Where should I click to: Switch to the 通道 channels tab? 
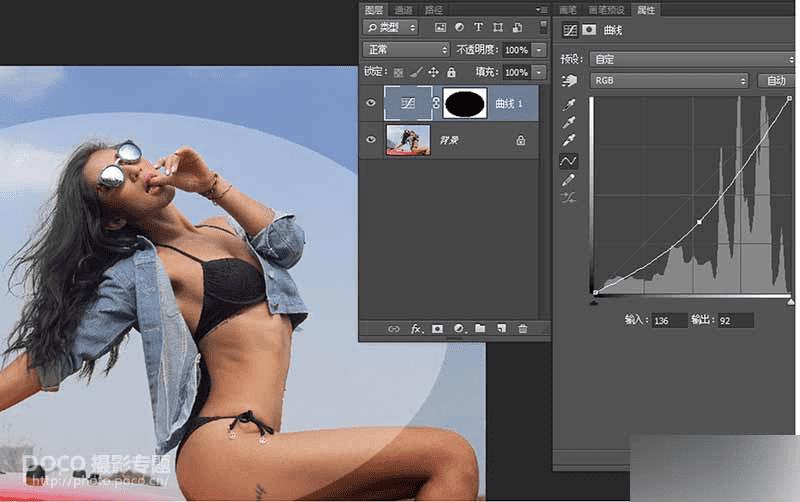tap(403, 9)
